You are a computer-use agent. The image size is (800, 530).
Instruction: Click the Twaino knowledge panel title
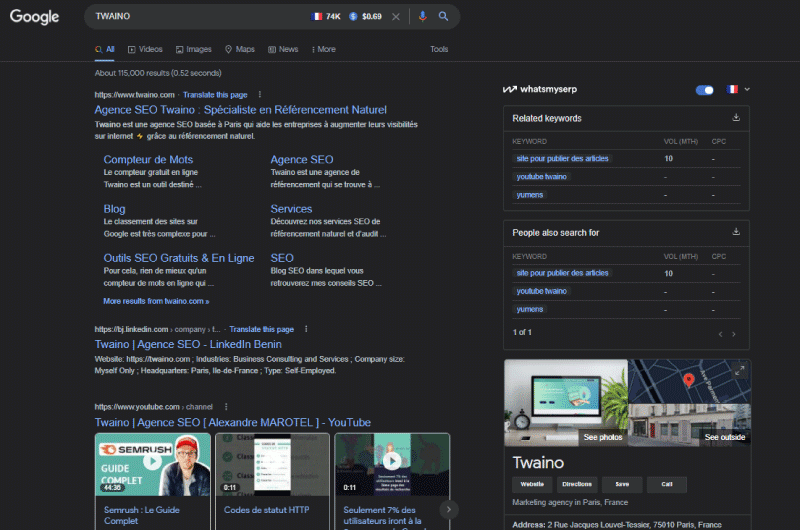click(x=538, y=463)
